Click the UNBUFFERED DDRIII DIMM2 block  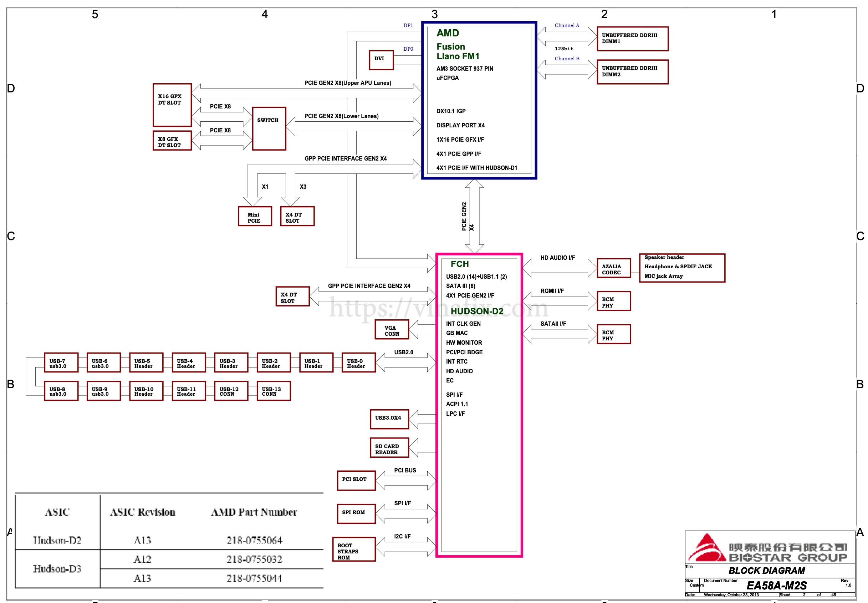632,72
